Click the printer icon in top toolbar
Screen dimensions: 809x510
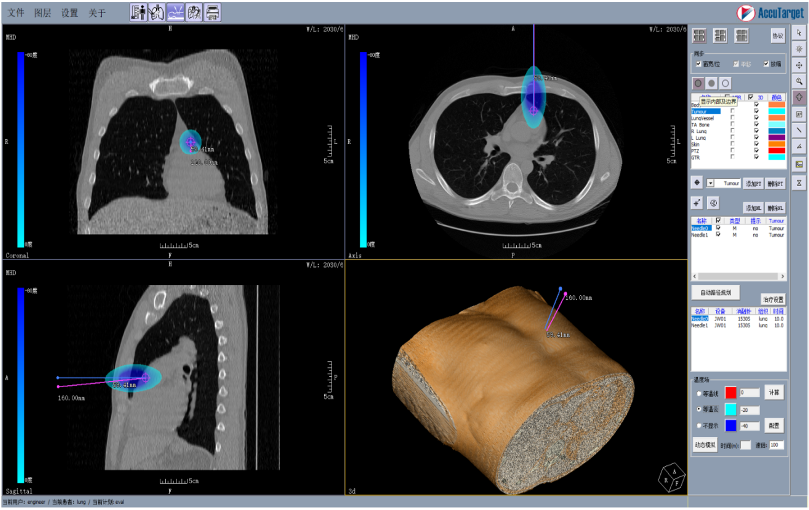pyautogui.click(x=212, y=12)
